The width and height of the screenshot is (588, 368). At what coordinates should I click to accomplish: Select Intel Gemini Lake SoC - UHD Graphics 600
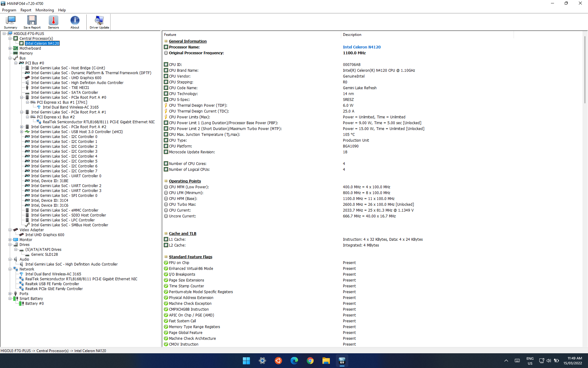(x=66, y=78)
